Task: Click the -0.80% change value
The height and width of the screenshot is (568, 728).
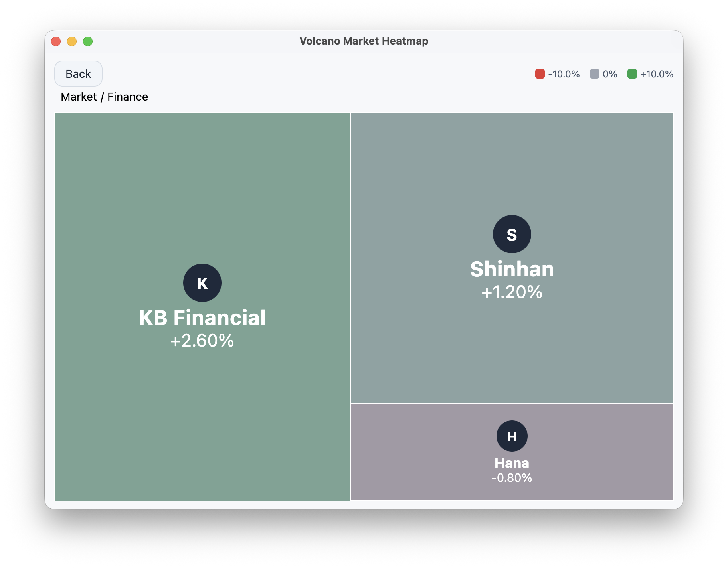Action: pos(512,478)
